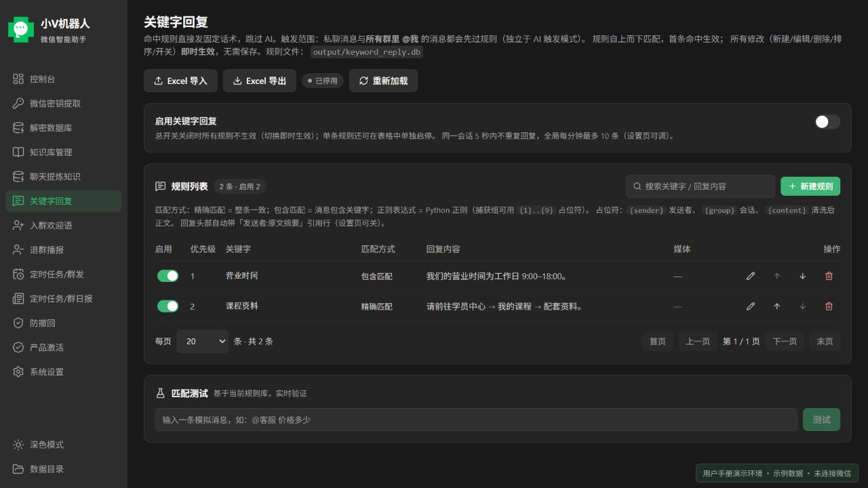Delete the 营业时间 rule

829,276
